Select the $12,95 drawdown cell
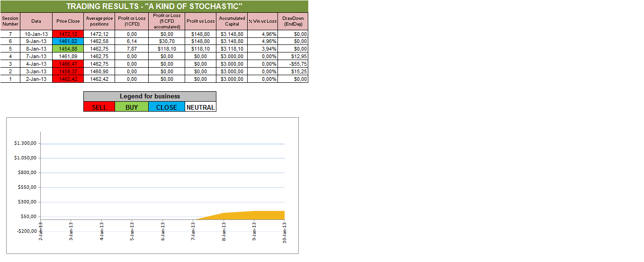 point(293,56)
